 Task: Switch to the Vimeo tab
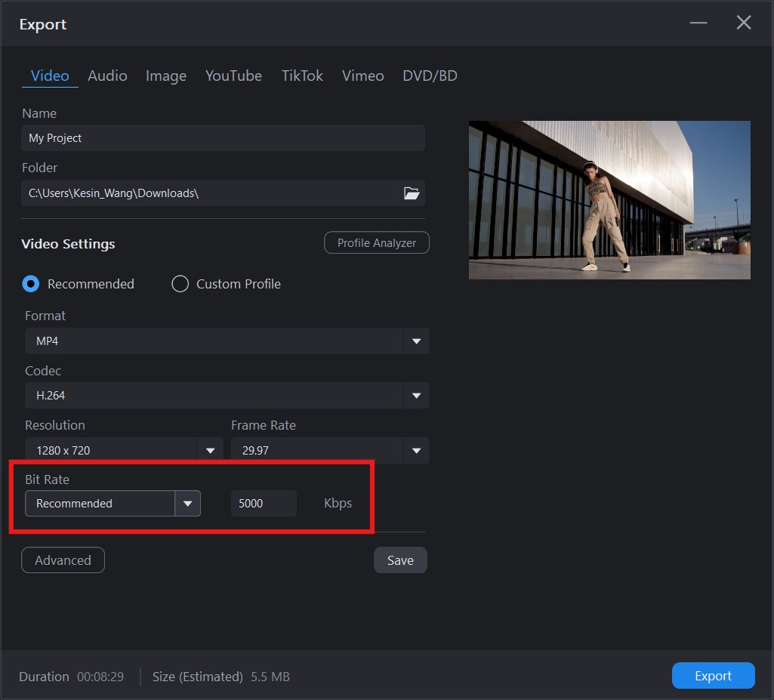[362, 76]
